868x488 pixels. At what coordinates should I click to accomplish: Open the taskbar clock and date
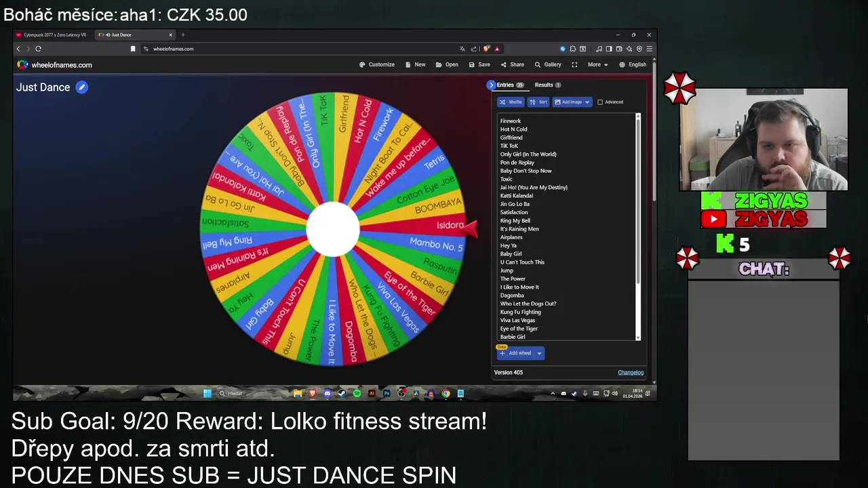[632, 393]
